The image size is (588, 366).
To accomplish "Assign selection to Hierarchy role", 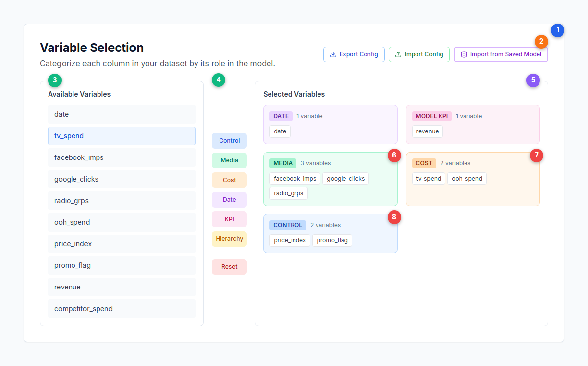I will tap(229, 239).
